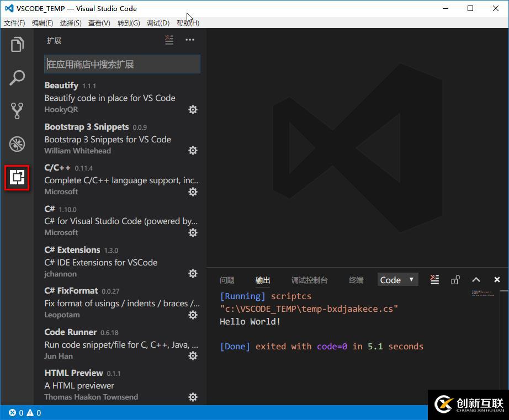Click the [Done] exited with code=0 line
This screenshot has width=509, height=420.
pos(321,347)
